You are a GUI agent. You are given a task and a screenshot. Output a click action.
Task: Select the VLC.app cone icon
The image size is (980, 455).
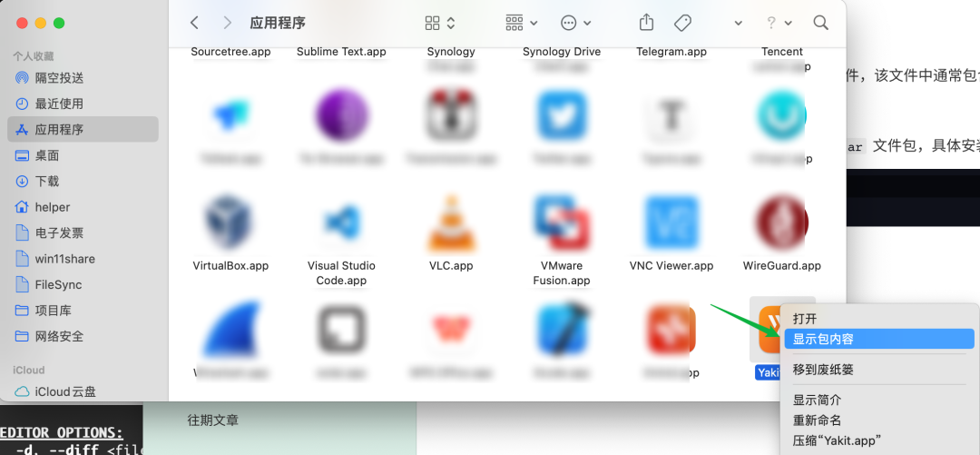451,223
